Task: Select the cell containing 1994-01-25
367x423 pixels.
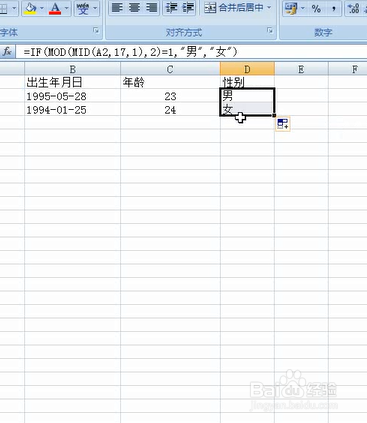Action: click(x=72, y=110)
